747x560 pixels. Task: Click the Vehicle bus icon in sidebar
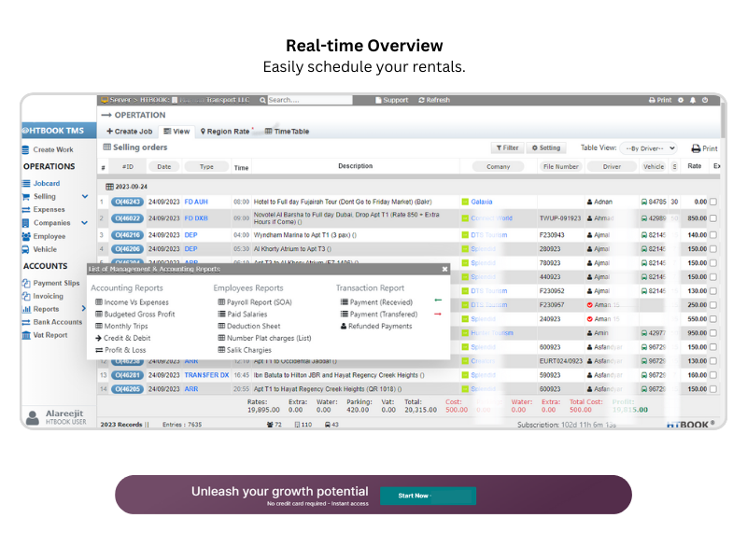pyautogui.click(x=25, y=249)
